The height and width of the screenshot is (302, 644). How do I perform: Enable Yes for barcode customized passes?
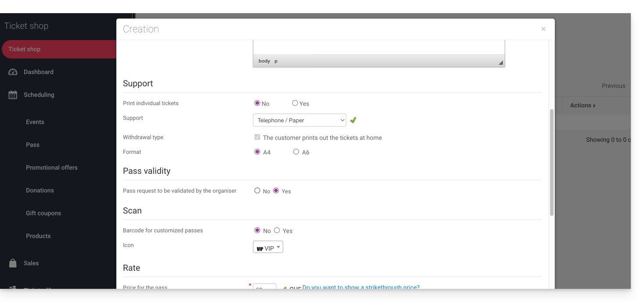coord(277,230)
